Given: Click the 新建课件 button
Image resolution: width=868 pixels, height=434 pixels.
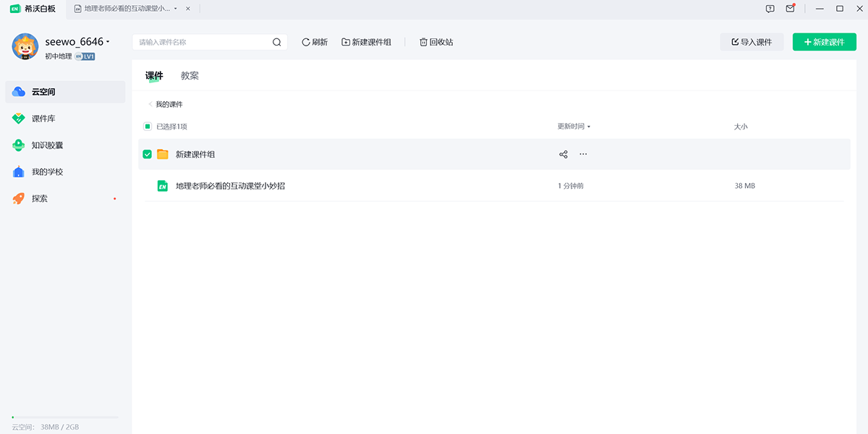Looking at the screenshot, I should click(824, 42).
